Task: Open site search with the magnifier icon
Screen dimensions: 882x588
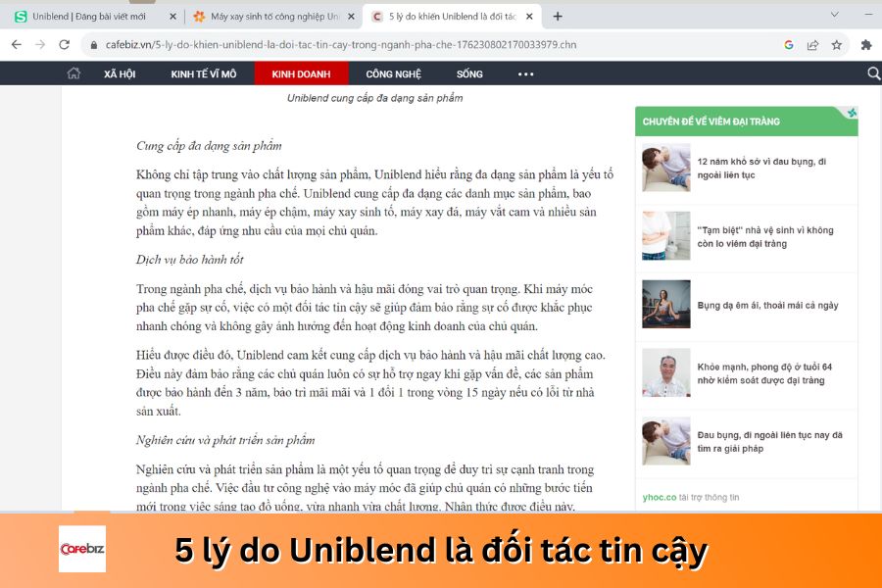Action: (872, 73)
